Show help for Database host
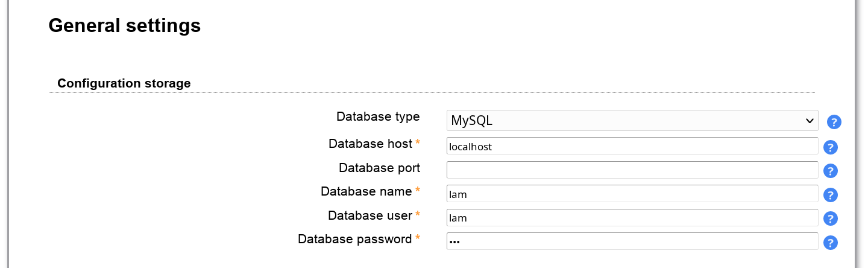The width and height of the screenshot is (868, 268). (x=831, y=147)
